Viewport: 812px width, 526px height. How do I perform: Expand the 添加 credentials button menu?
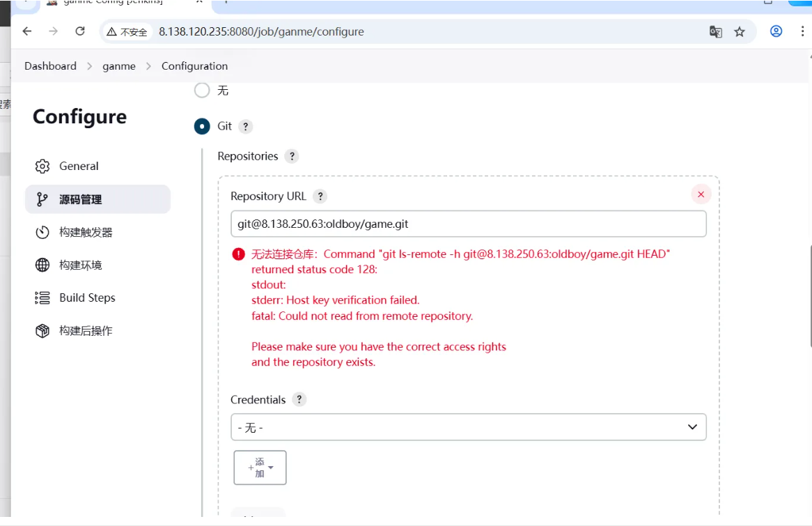click(x=260, y=467)
